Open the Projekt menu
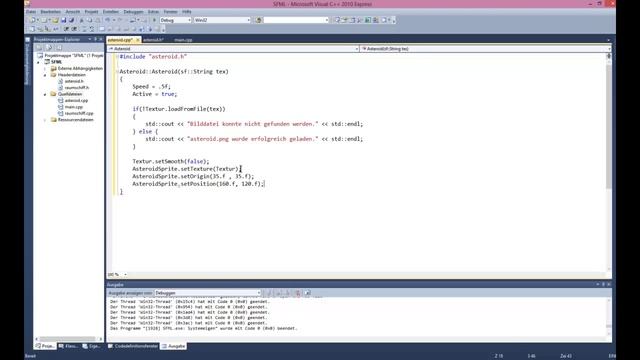 click(91, 12)
